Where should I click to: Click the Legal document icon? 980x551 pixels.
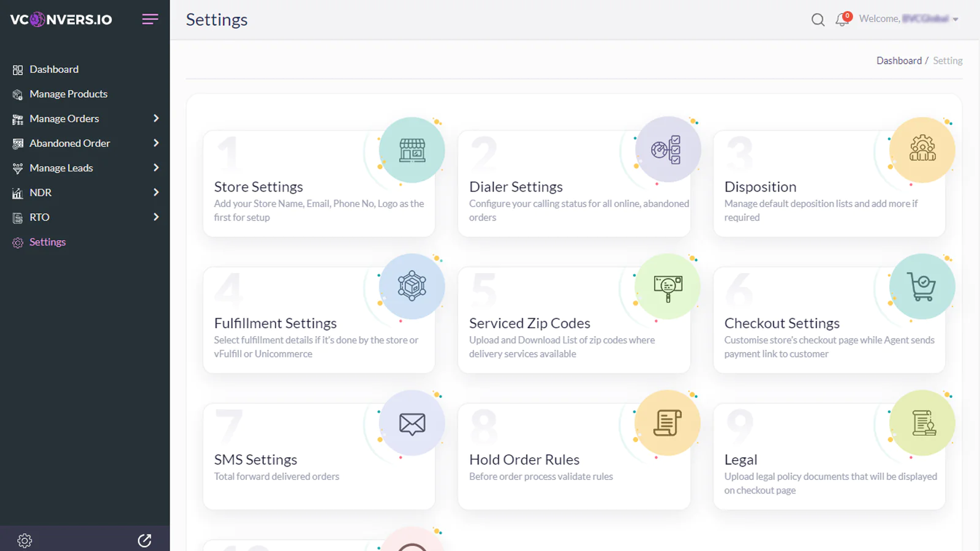click(x=924, y=423)
